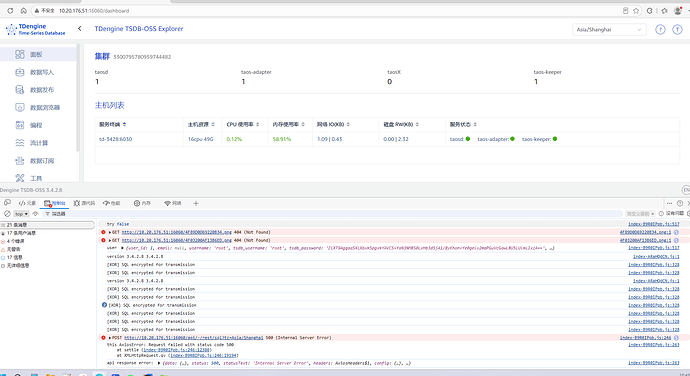Go to browser home page icon

point(23,11)
